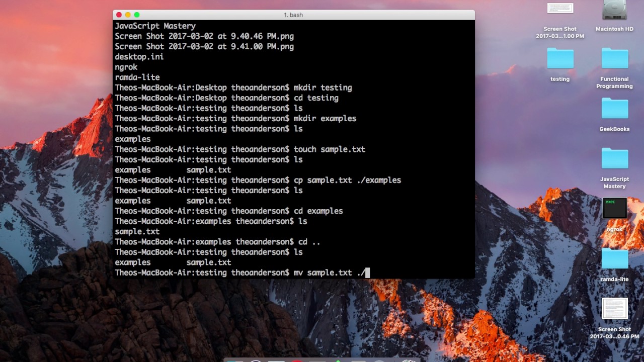Open the testing folder on the desktop
This screenshot has height=362, width=644.
pyautogui.click(x=560, y=59)
